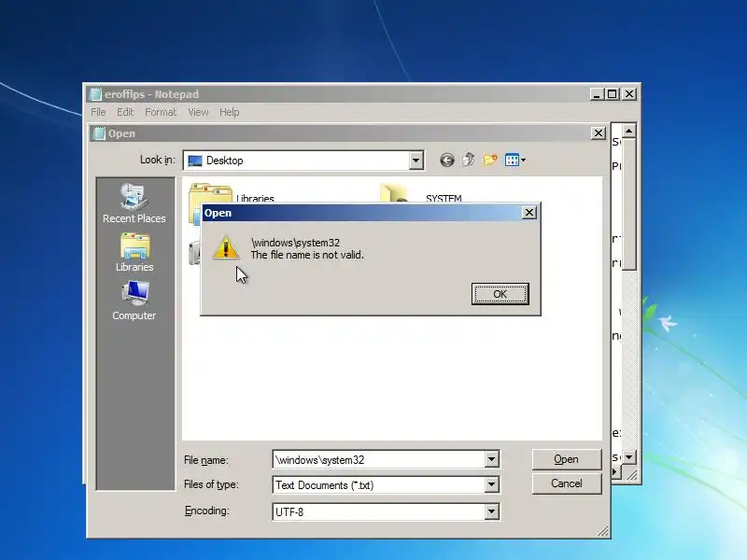Image resolution: width=747 pixels, height=560 pixels.
Task: Click the Notepad vertical scrollbar up arrow
Action: click(628, 131)
